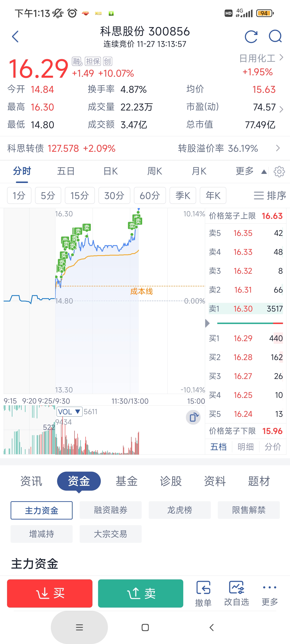290x644 pixels.
Task: Collapse the 更多 chart periods arrow
Action: (x=264, y=172)
